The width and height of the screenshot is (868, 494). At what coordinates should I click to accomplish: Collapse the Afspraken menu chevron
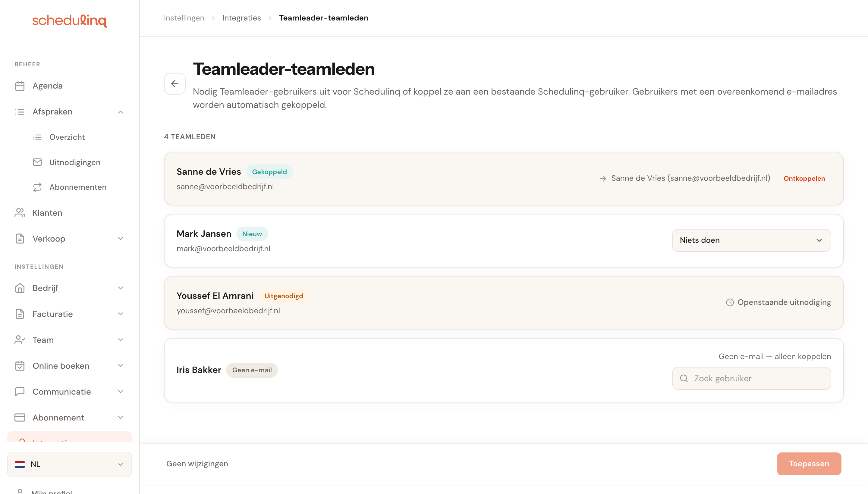pos(121,112)
